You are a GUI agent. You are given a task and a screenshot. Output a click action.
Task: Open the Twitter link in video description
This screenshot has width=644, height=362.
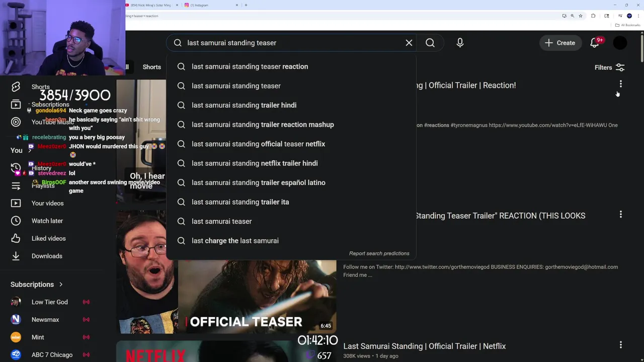click(x=442, y=267)
